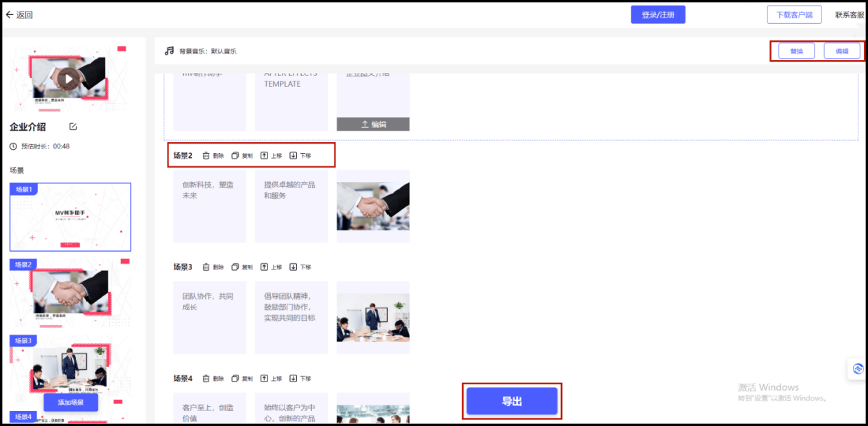Select the handshake image in 场景2 editor row
The width and height of the screenshot is (868, 426).
(x=373, y=206)
